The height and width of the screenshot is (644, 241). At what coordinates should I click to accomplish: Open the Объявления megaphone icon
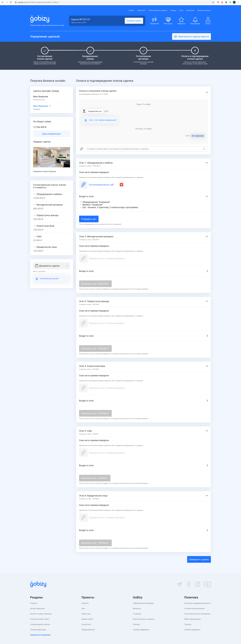pos(154,20)
